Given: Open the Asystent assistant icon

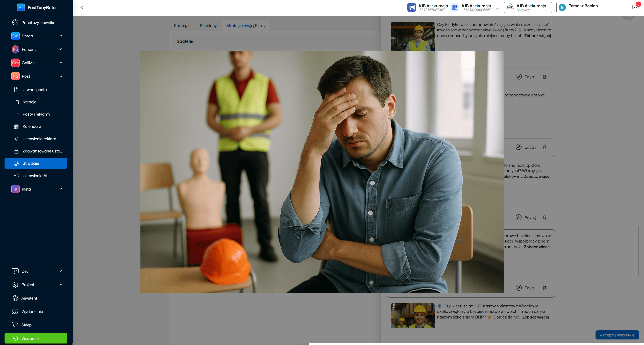Looking at the screenshot, I should point(15,298).
